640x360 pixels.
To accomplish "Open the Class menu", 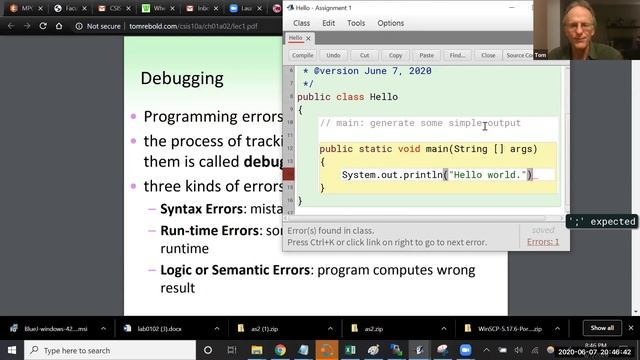I will click(302, 23).
